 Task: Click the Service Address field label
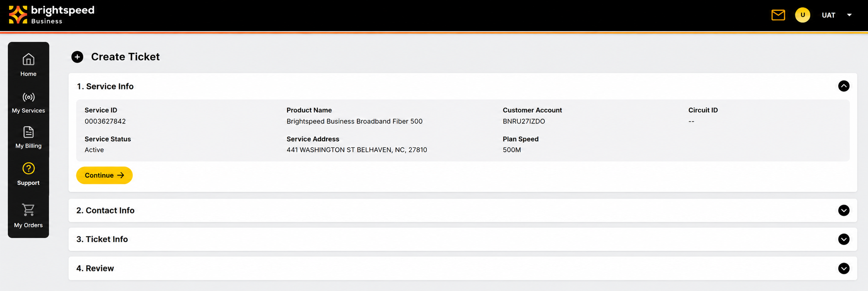(x=313, y=139)
